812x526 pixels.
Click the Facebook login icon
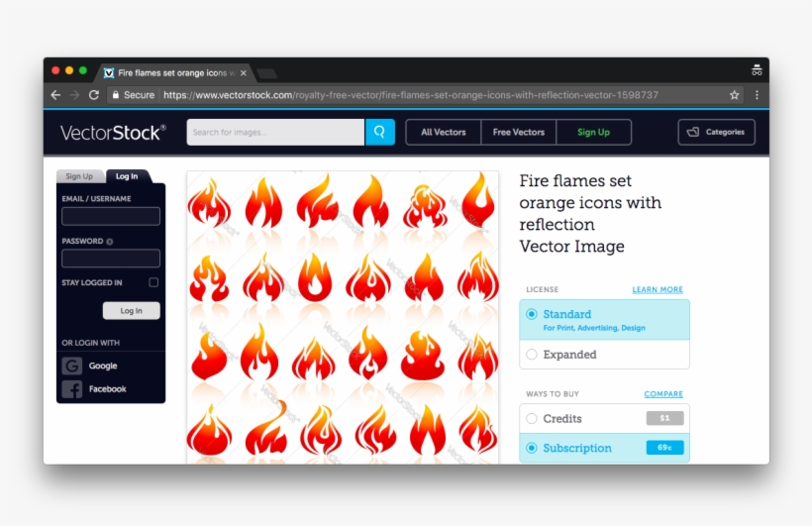72,389
